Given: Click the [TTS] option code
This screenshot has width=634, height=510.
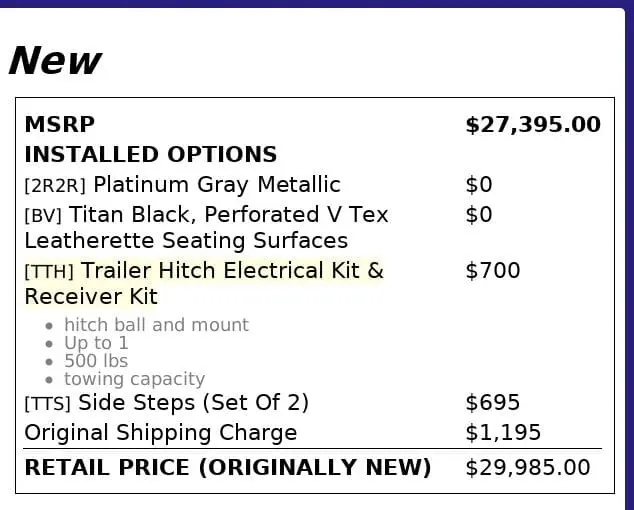Looking at the screenshot, I should click(x=48, y=404).
